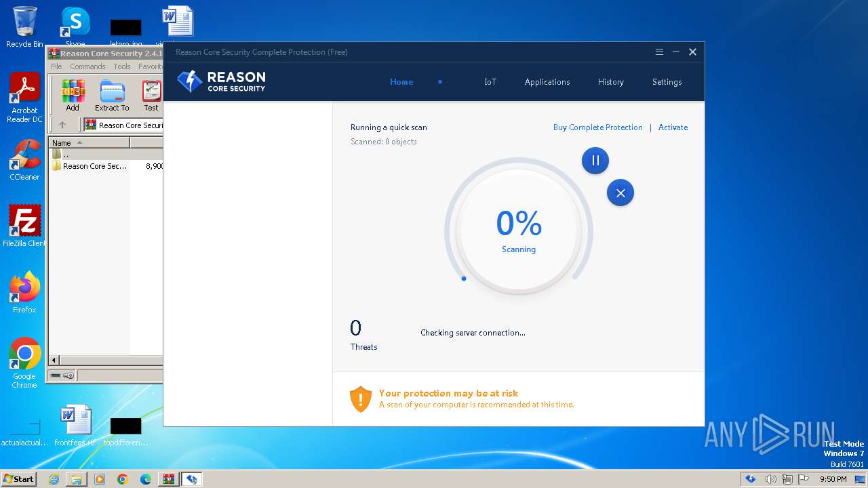Click the Activate link
The image size is (868, 488).
coord(673,127)
